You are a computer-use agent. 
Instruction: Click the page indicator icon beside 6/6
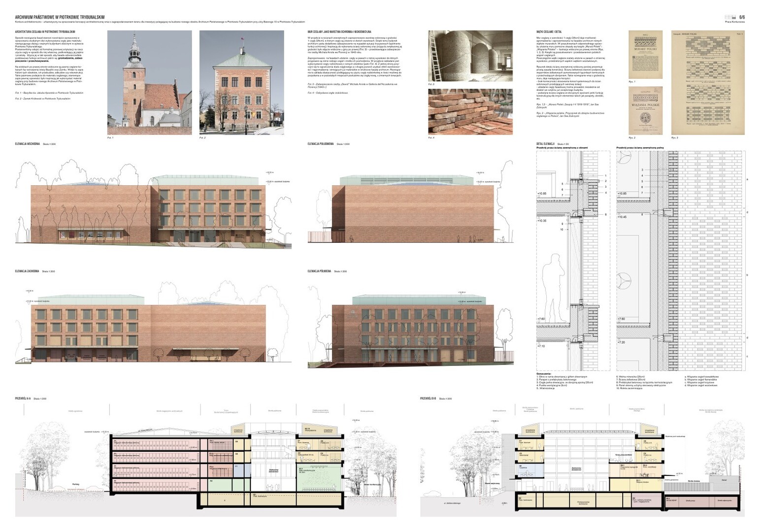[730, 17]
